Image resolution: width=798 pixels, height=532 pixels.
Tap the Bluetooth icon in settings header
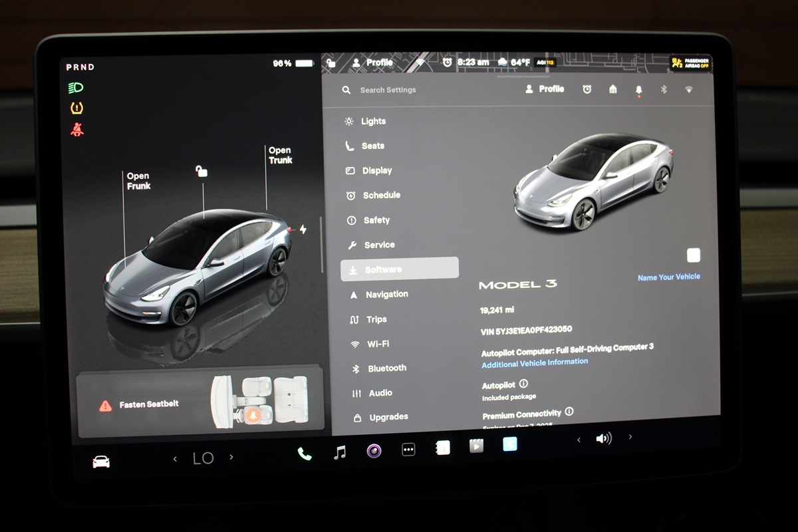click(663, 89)
